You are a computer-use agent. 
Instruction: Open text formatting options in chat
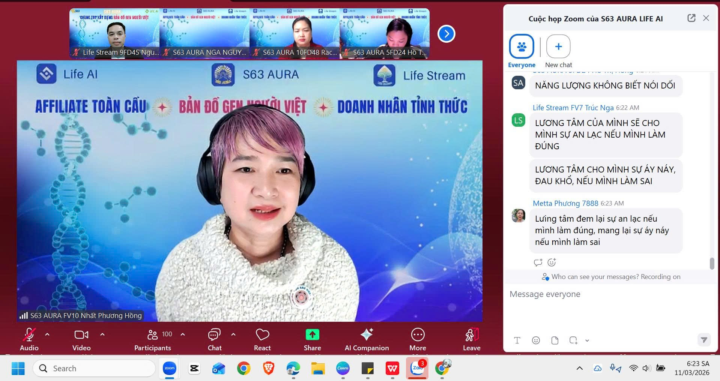click(x=517, y=341)
